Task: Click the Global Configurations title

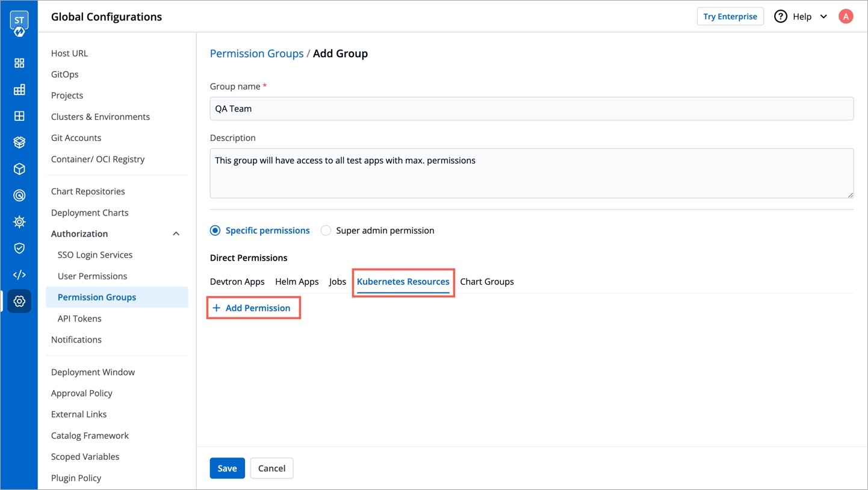Action: 107,17
